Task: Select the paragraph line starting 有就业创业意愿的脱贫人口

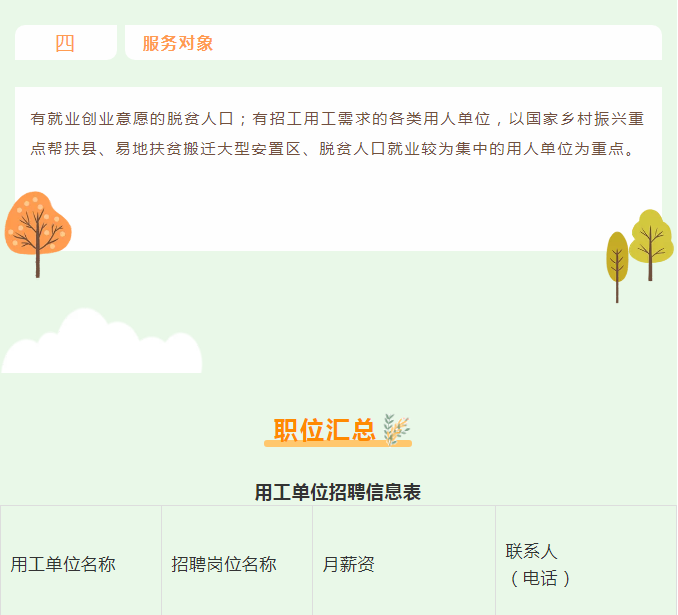Action: pos(337,119)
